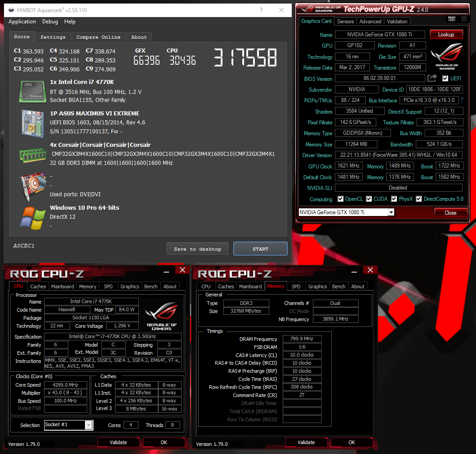The width and height of the screenshot is (476, 454).
Task: Open SPD tab in left CPU-Z window
Action: [x=108, y=287]
